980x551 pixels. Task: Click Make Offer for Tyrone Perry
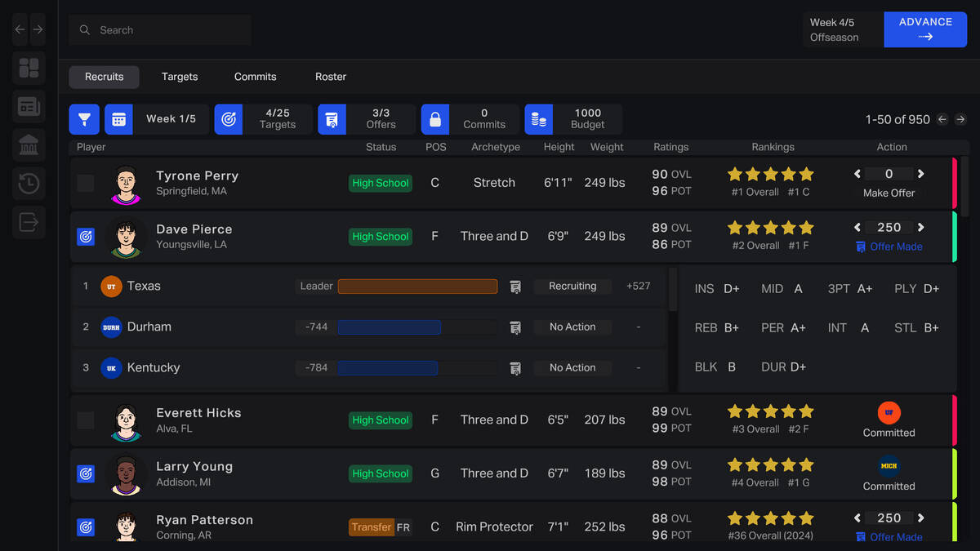pyautogui.click(x=889, y=193)
